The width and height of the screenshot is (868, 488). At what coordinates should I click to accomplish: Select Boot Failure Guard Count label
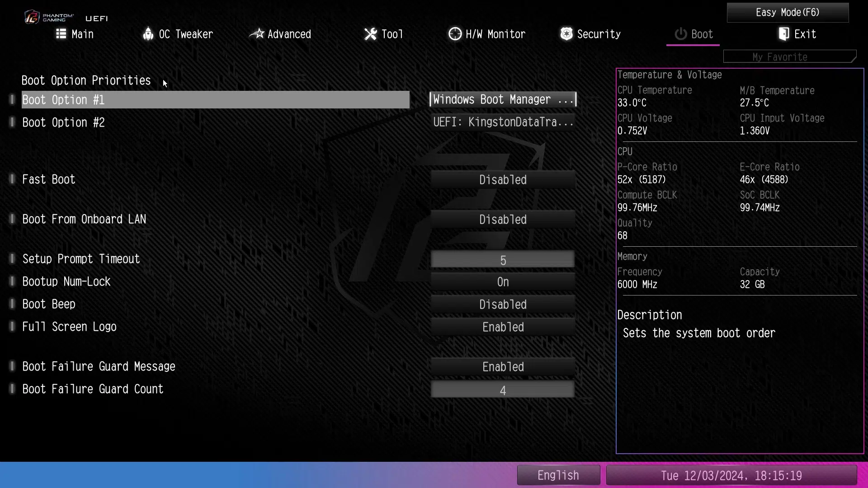93,389
